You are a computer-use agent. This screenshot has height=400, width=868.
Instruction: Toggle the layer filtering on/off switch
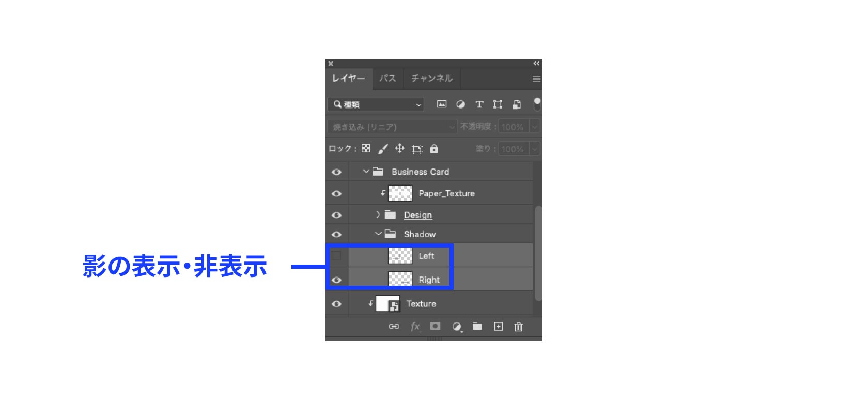[537, 104]
